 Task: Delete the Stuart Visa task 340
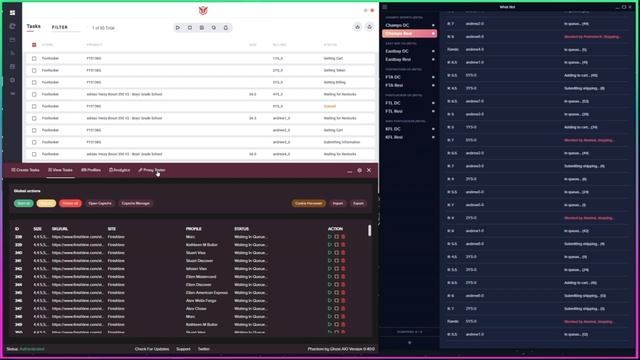pyautogui.click(x=343, y=253)
